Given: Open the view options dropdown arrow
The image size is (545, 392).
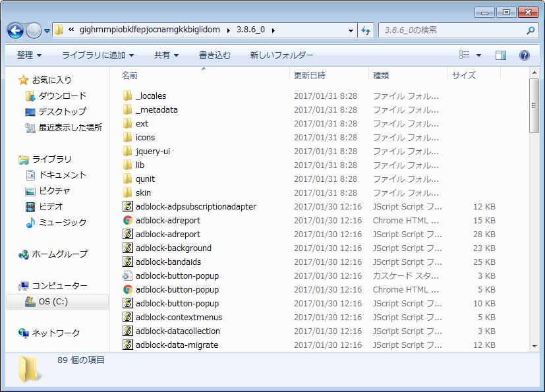Looking at the screenshot, I should point(478,55).
